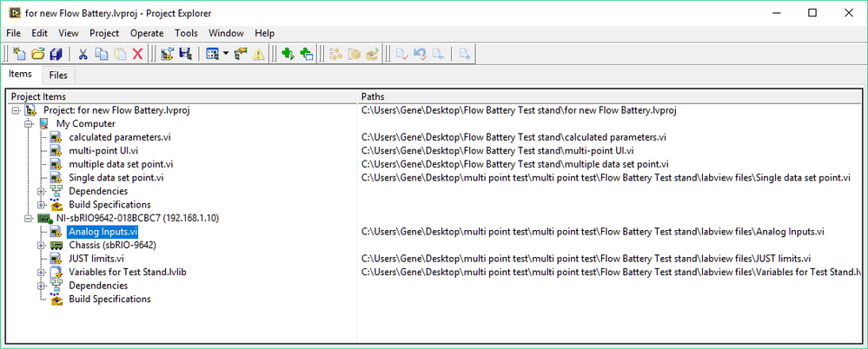Switch to the Files tab
The height and width of the screenshot is (349, 868).
pos(58,76)
